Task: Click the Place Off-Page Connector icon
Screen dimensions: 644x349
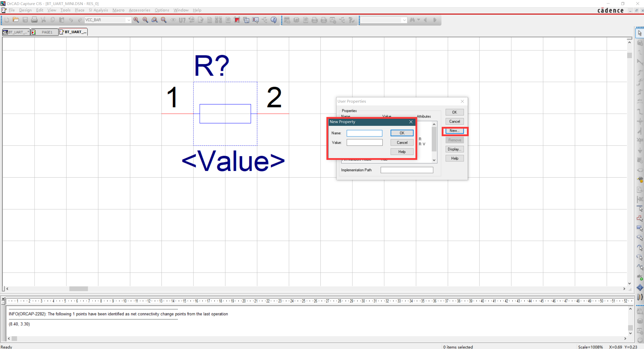Action: tap(640, 170)
